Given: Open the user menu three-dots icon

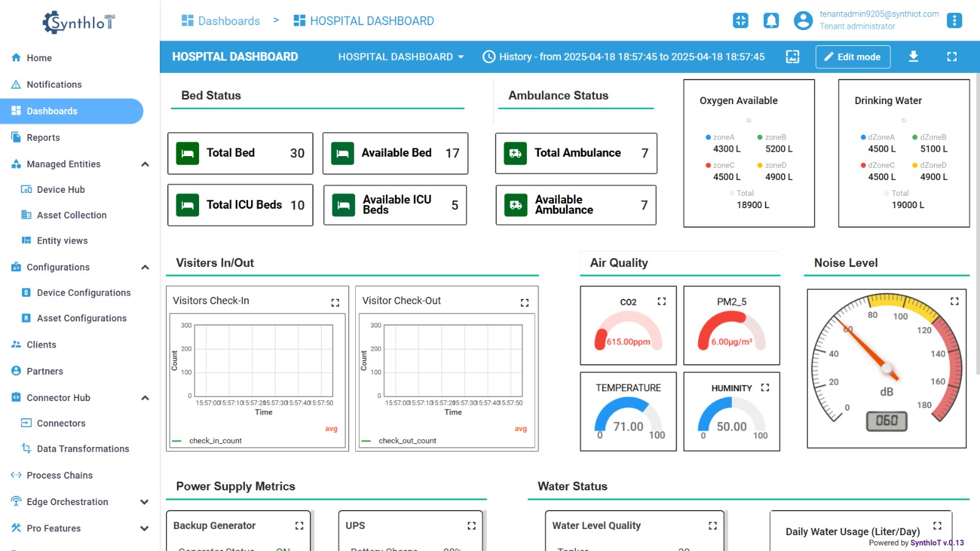Looking at the screenshot, I should [x=954, y=21].
